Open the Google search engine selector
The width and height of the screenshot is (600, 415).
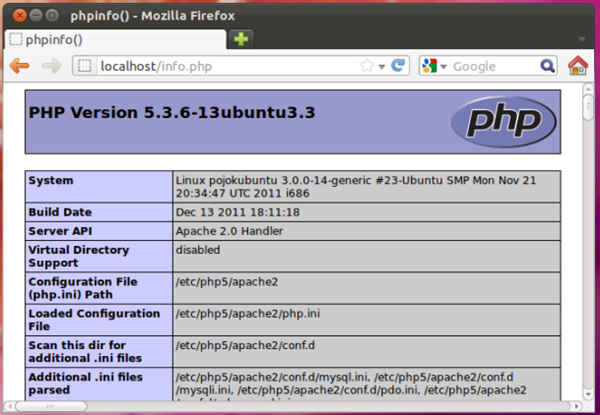(434, 66)
